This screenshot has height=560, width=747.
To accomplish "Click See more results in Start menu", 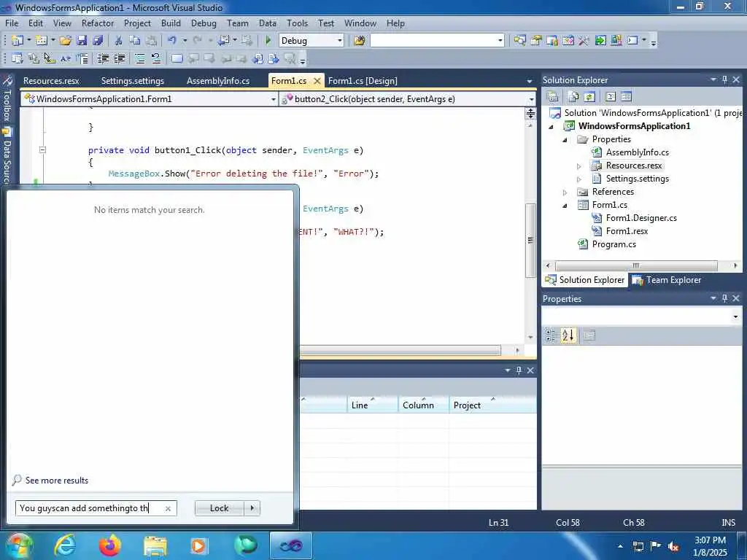I will (x=57, y=480).
